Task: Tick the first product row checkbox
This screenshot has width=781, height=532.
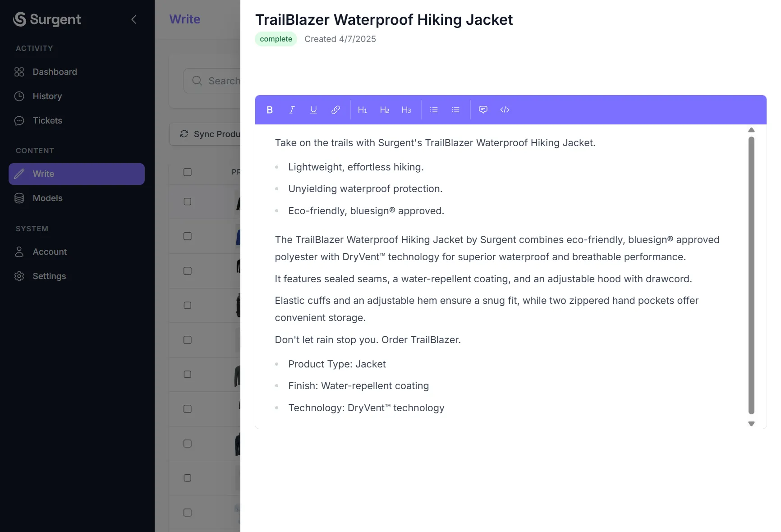Action: point(188,202)
